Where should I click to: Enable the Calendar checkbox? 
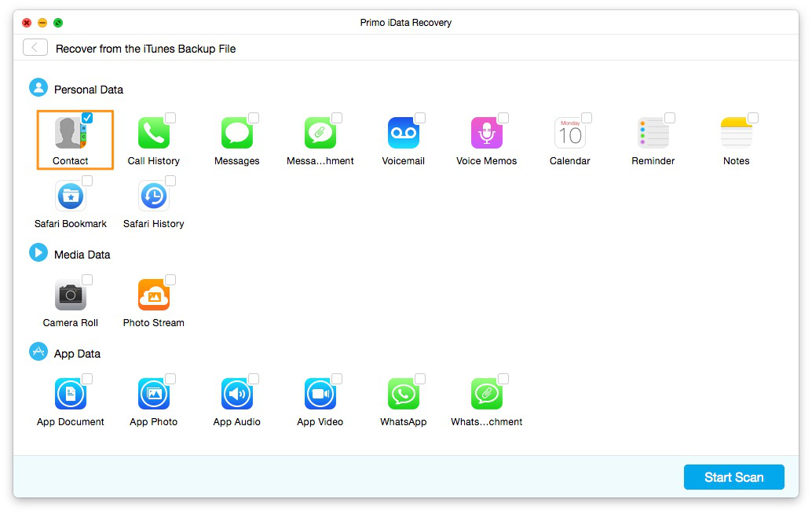[x=587, y=118]
